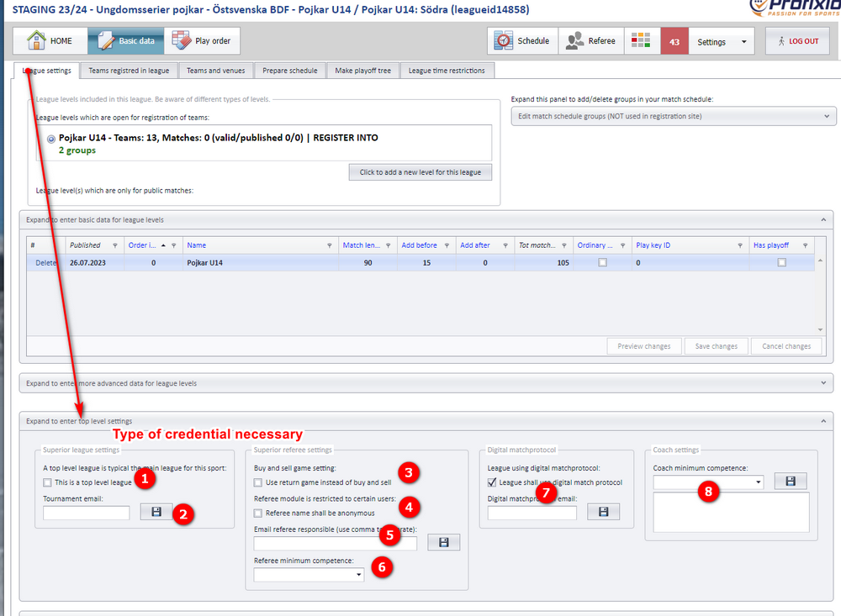Open the HOME house icon
Viewport: 841px width, 616px height.
pyautogui.click(x=36, y=40)
